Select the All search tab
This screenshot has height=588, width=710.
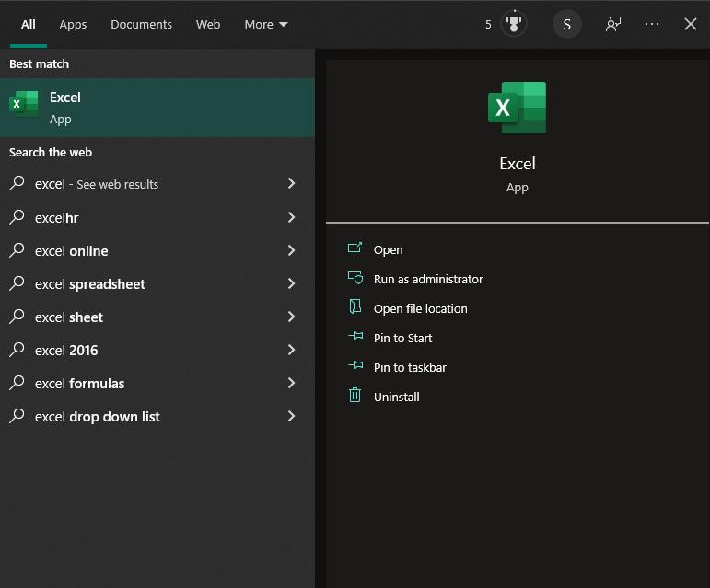[28, 25]
